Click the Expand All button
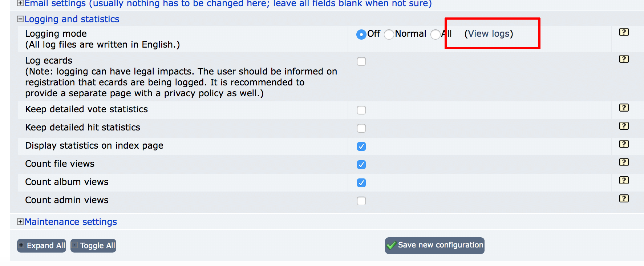The width and height of the screenshot is (644, 266). click(41, 246)
